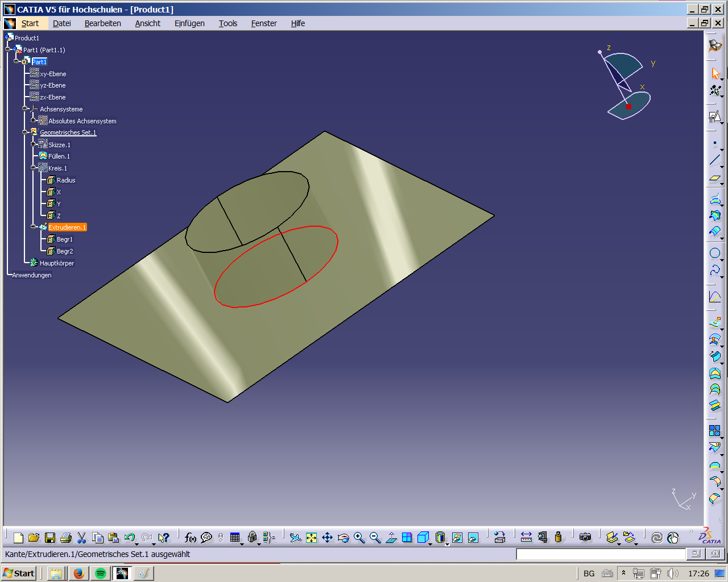Collapse the Achsensysteme tree node
Screen dimensions: 728x582
click(x=25, y=109)
